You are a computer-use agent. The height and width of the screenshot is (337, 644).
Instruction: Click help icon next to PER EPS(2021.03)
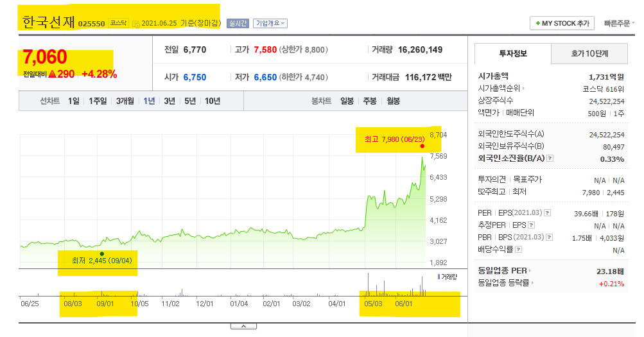tap(548, 213)
